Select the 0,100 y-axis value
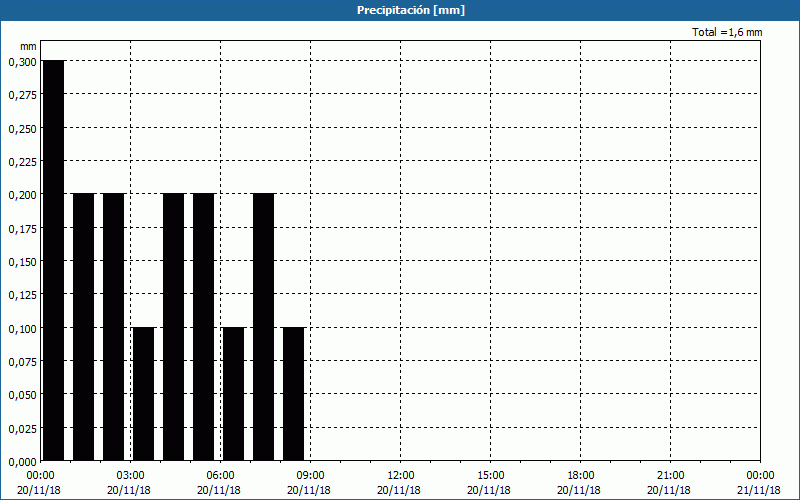This screenshot has height=500, width=800. 22,329
